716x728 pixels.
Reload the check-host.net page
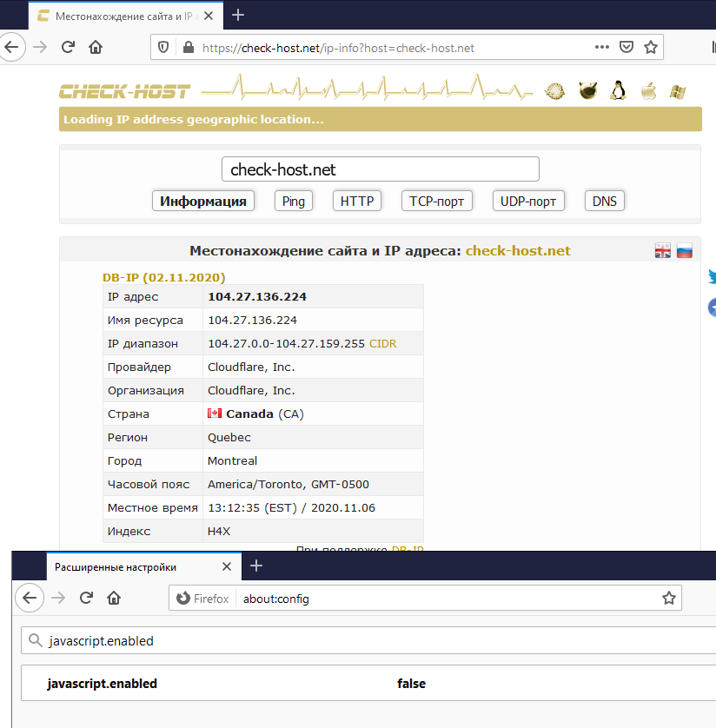point(68,48)
